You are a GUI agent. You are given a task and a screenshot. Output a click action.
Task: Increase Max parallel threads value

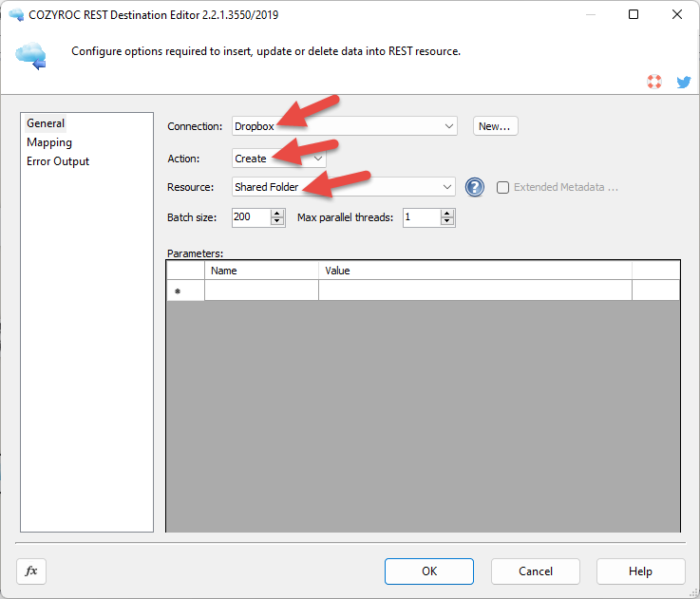point(446,214)
